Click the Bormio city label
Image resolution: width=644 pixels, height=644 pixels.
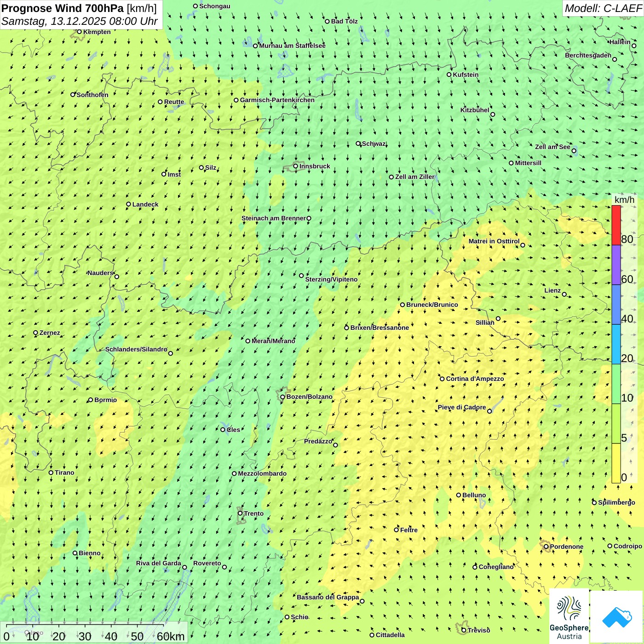(105, 400)
